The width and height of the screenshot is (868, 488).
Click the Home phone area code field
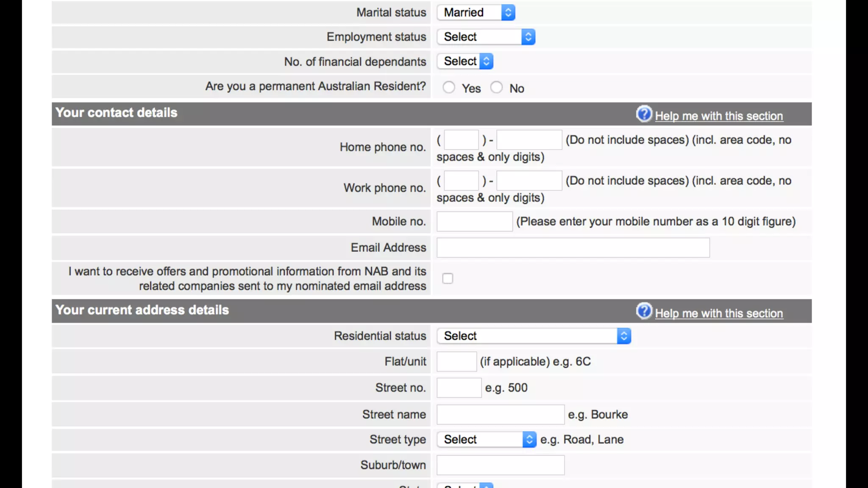click(461, 140)
